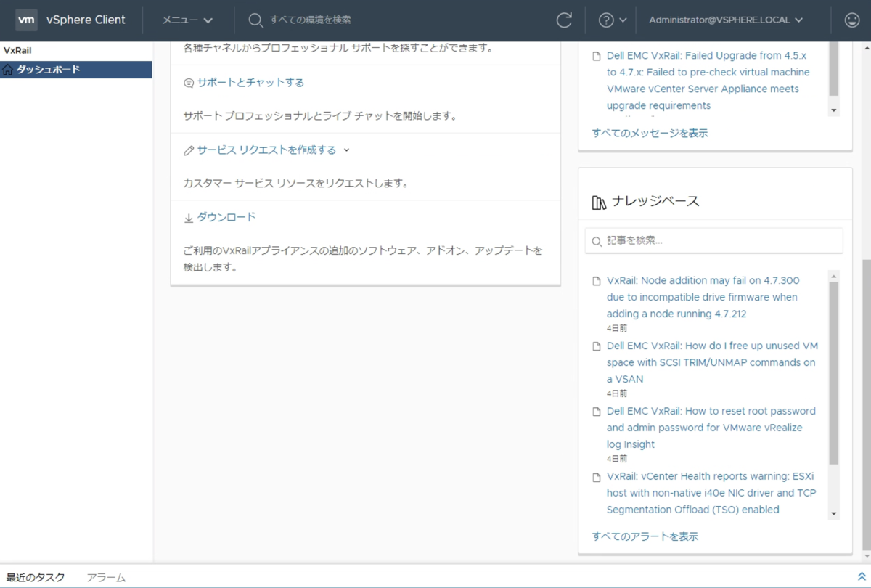Focus the 記事を検索 input field
The height and width of the screenshot is (588, 871).
[x=714, y=241]
